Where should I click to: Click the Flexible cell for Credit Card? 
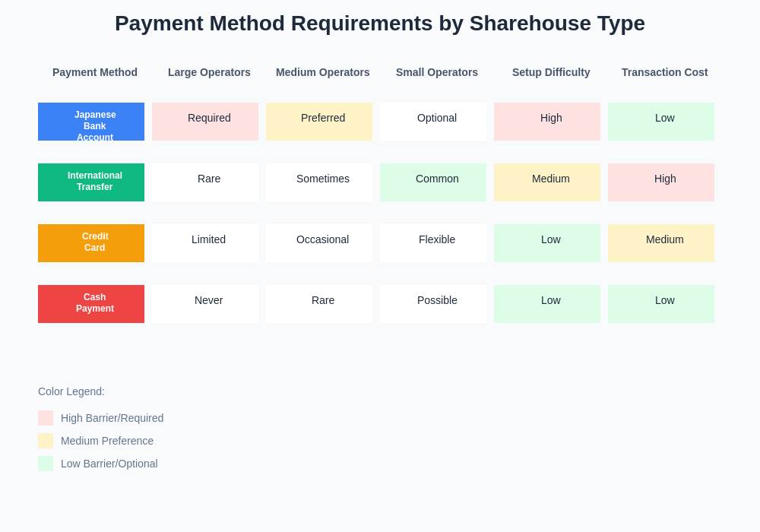pos(433,242)
